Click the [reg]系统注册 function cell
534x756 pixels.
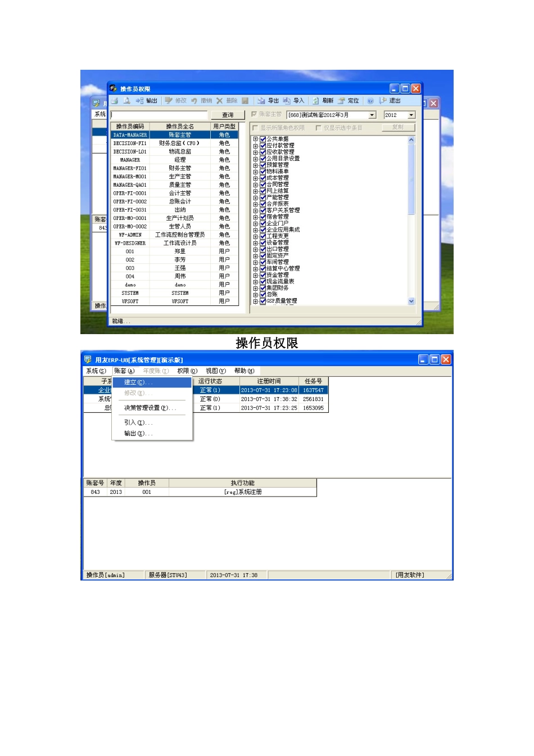tap(243, 492)
